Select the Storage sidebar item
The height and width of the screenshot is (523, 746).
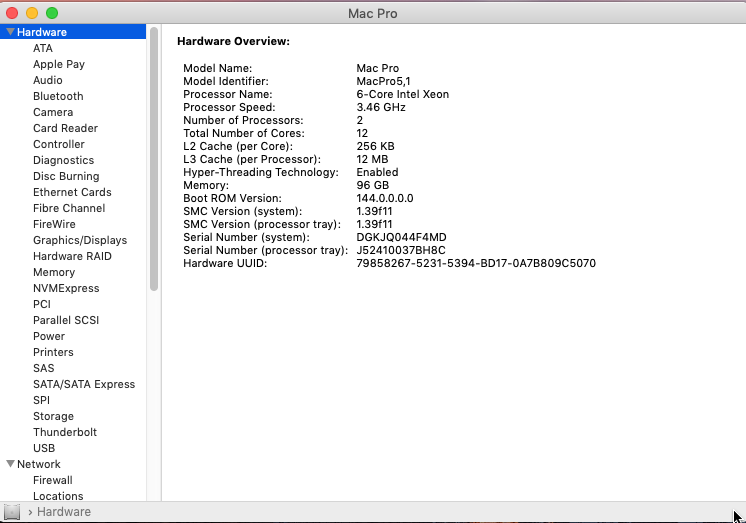[x=53, y=416]
